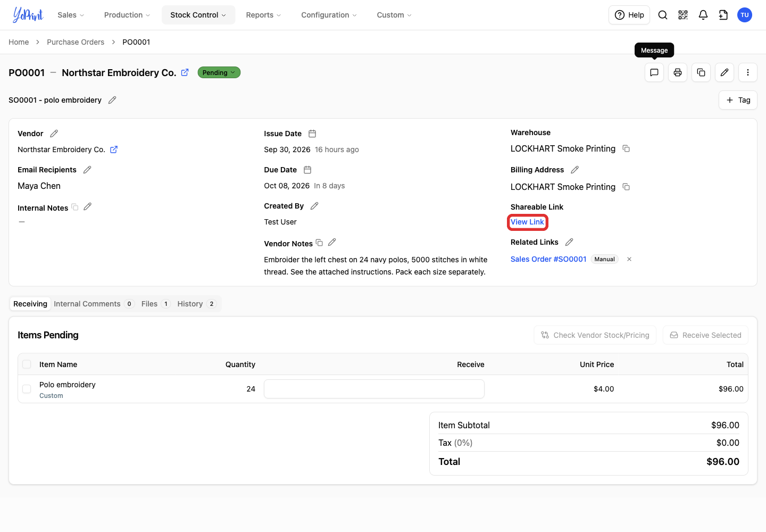
Task: Open Sales Order #SO0001 link
Action: pos(548,259)
